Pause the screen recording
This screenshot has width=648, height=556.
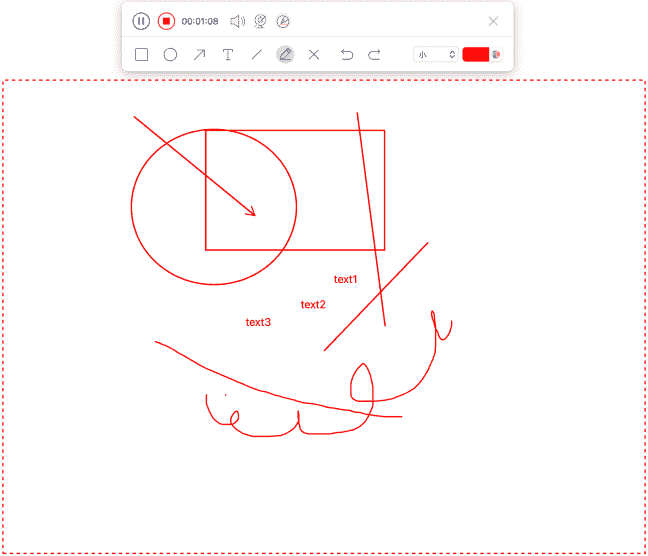pos(141,21)
